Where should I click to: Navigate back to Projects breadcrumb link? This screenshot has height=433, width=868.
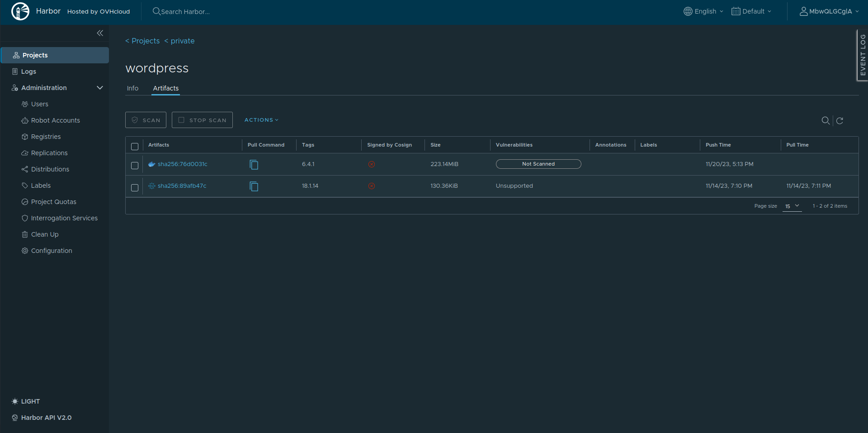point(142,41)
